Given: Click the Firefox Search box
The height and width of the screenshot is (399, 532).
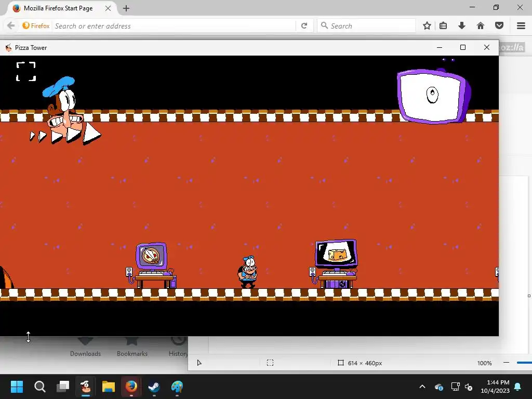Looking at the screenshot, I should pyautogui.click(x=366, y=26).
